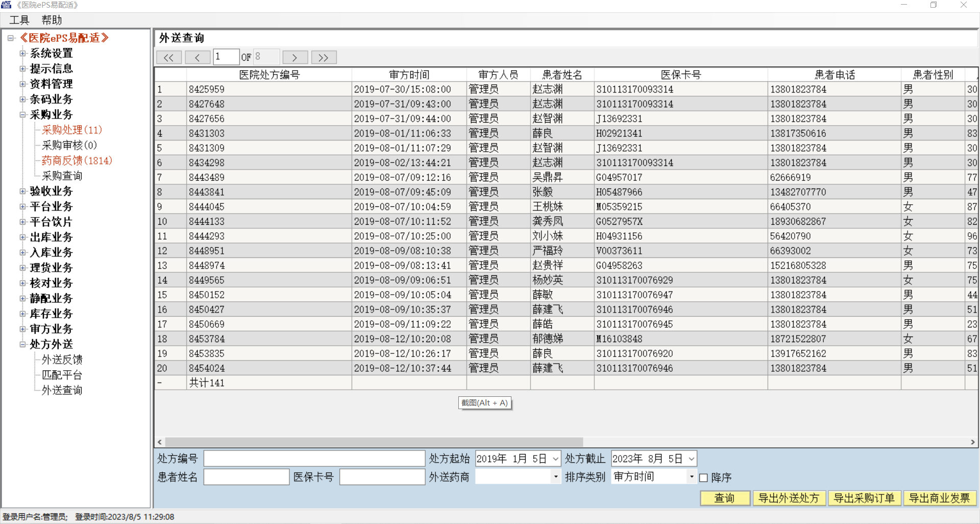980x524 pixels.
Task: Select patient name 郁德娣 cell
Action: coord(562,339)
